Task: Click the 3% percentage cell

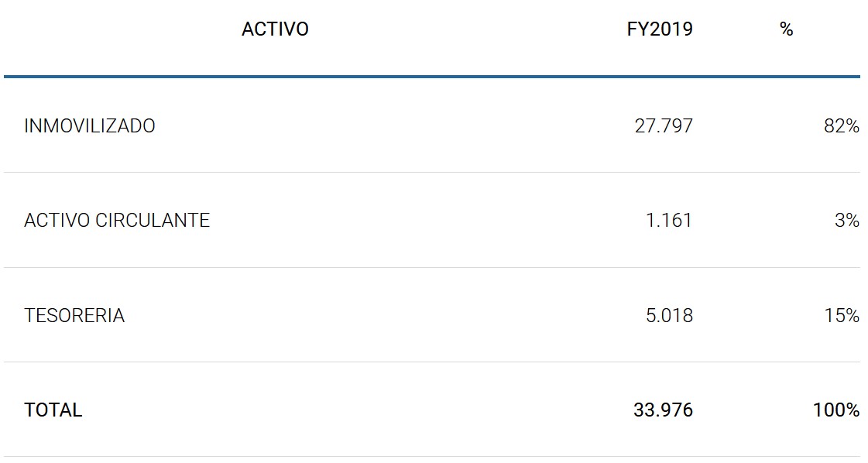Action: [846, 221]
